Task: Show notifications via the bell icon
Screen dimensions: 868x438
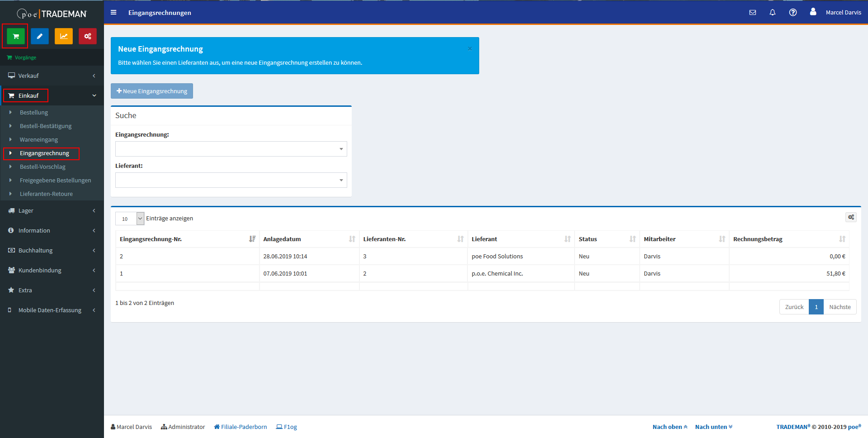Action: coord(773,13)
